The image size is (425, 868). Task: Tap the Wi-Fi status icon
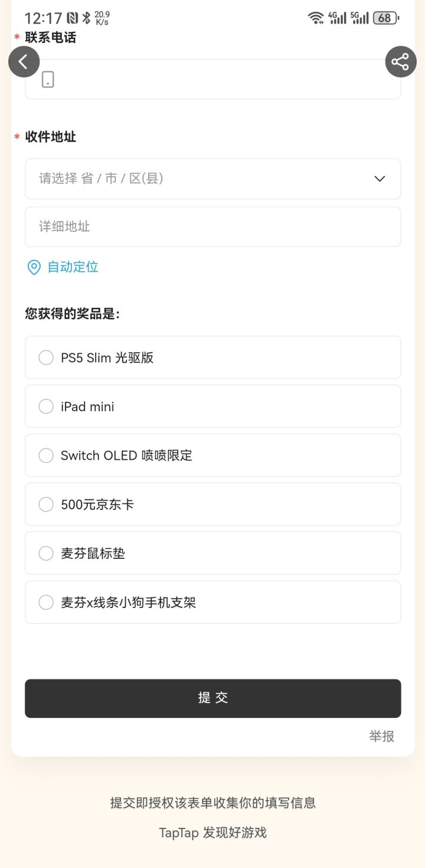click(x=316, y=18)
